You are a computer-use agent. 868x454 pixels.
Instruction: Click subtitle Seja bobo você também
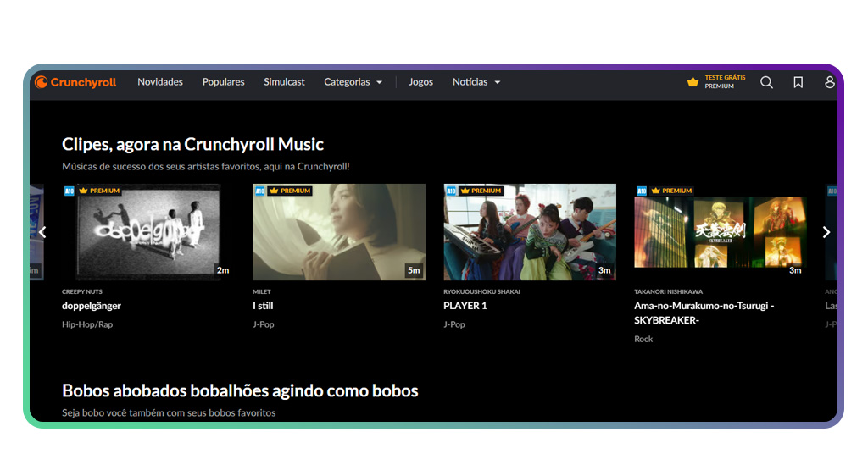(169, 413)
